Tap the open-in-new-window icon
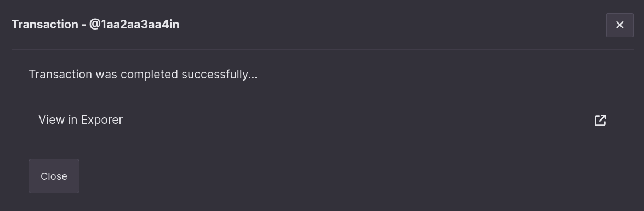This screenshot has width=644, height=211. pos(600,120)
